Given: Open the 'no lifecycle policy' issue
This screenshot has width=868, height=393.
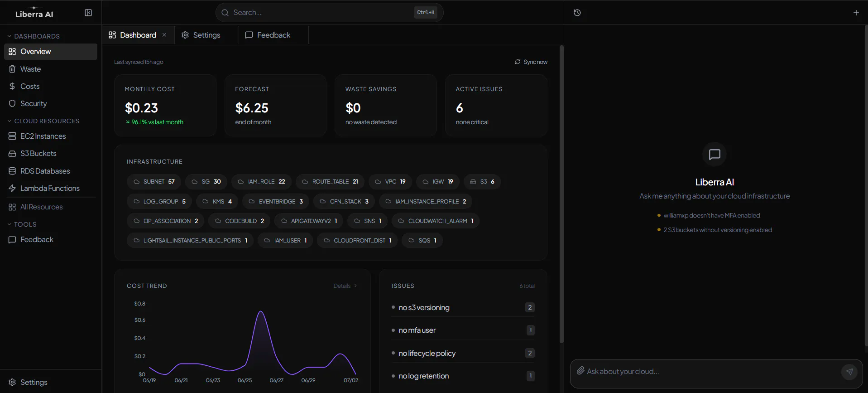Looking at the screenshot, I should coord(463,353).
